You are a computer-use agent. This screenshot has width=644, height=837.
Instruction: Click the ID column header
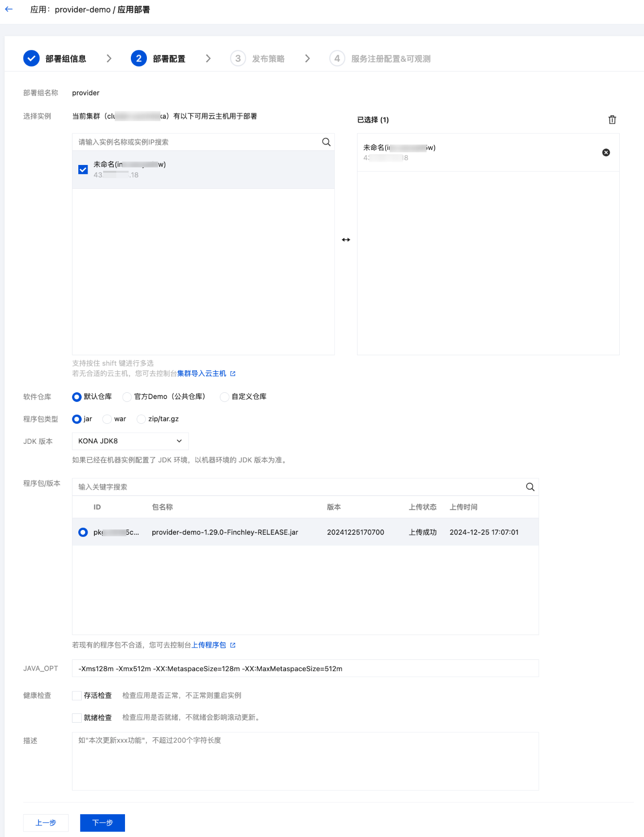coord(97,507)
